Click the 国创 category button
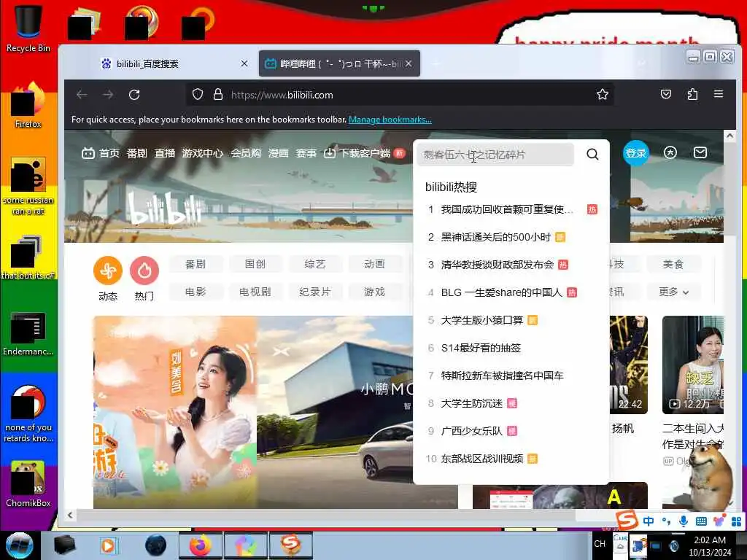 255,264
